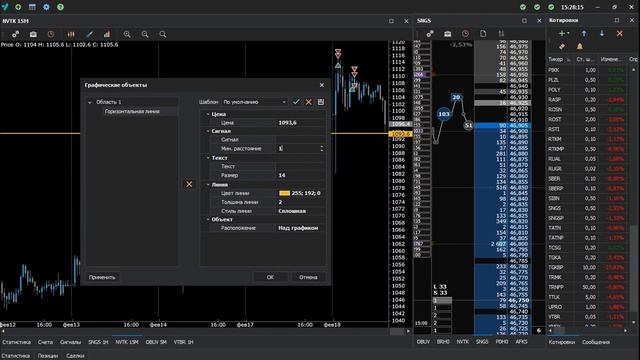The width and height of the screenshot is (640, 360).
Task: Open the Расположение value Над графиком
Action: 301,228
